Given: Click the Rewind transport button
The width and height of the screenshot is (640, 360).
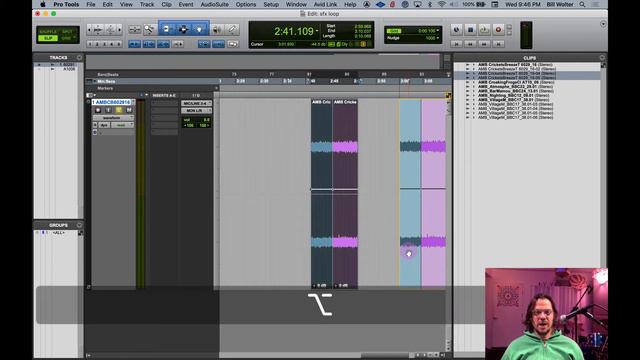Looking at the screenshot, I should pyautogui.click(x=470, y=44).
